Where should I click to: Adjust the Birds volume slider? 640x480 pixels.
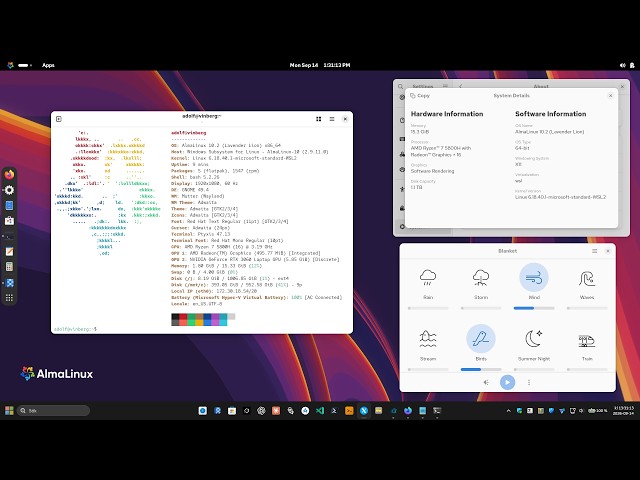[x=481, y=369]
